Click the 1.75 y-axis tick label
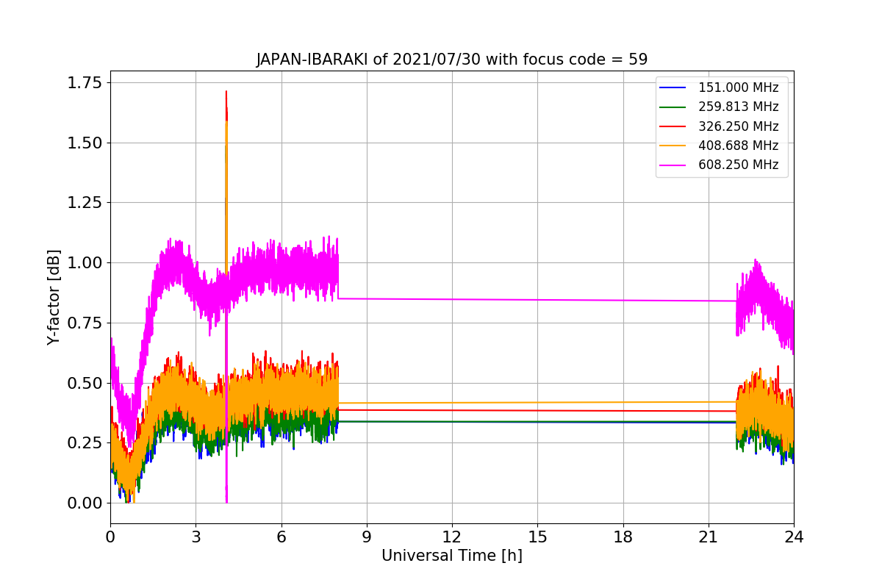 pos(85,82)
